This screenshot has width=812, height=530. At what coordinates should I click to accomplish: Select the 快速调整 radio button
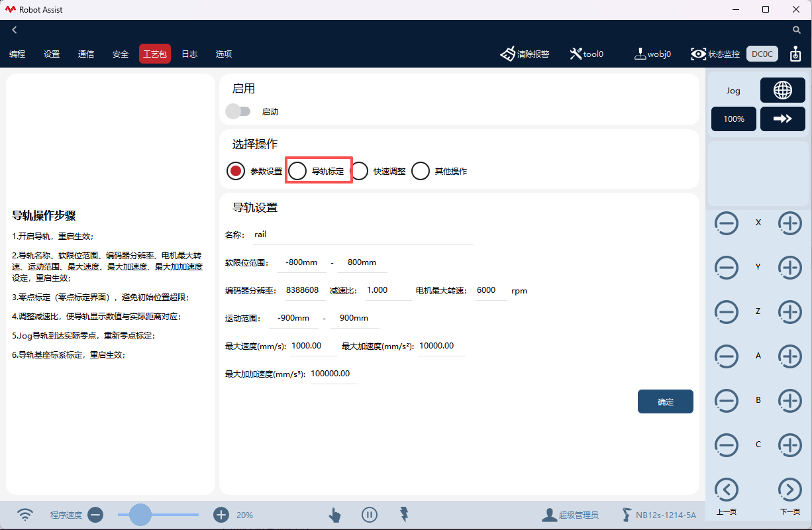pyautogui.click(x=360, y=170)
